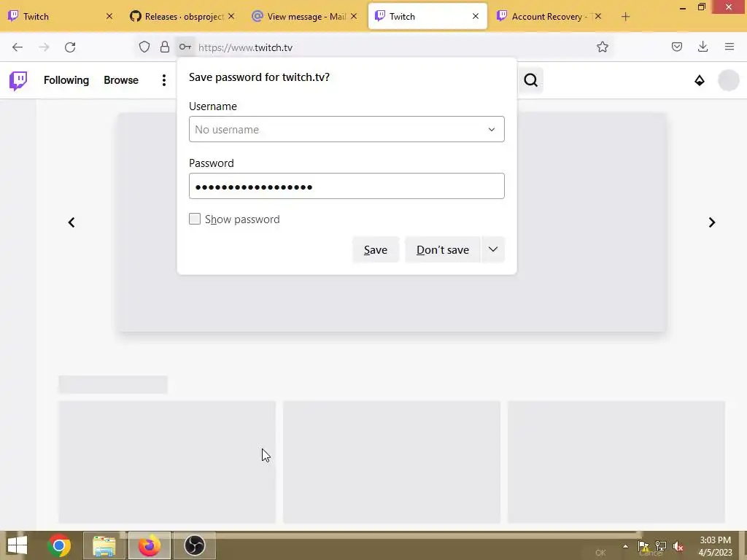747x560 pixels.
Task: Launch Chrome from the taskbar
Action: pyautogui.click(x=59, y=545)
